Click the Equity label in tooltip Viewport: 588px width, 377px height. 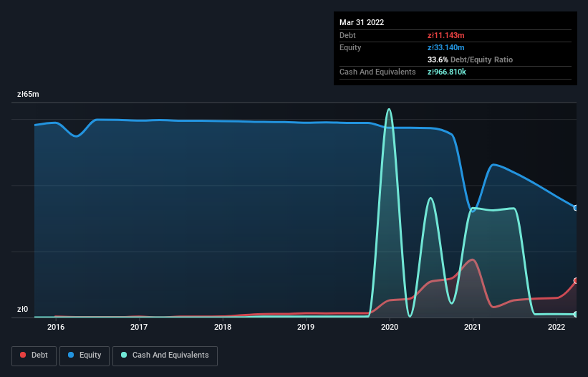[x=350, y=47]
